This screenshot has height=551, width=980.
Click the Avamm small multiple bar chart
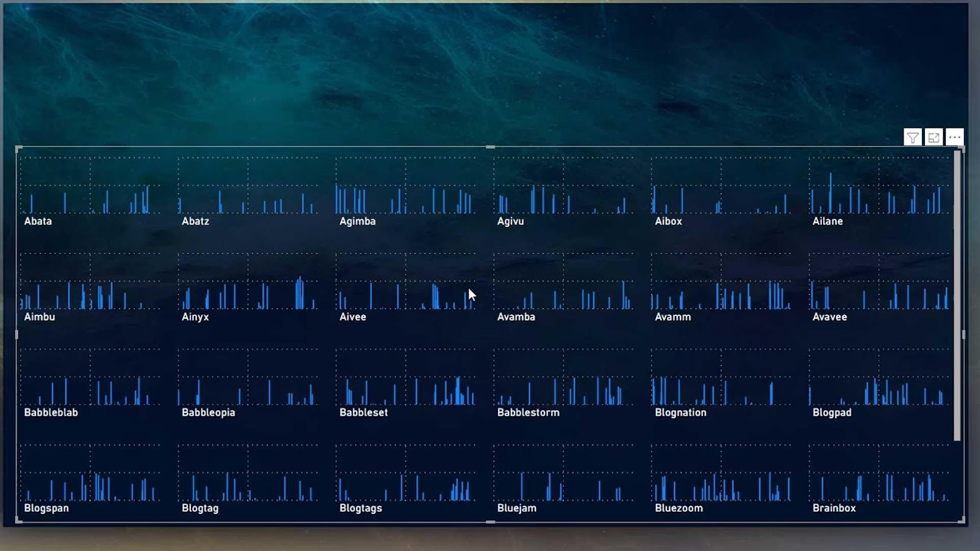pos(721,280)
